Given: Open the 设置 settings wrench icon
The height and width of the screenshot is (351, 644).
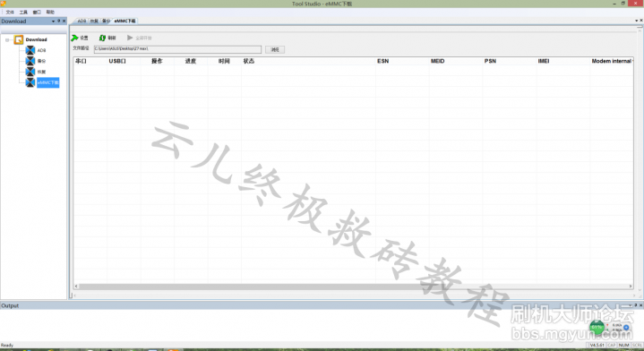Looking at the screenshot, I should (74, 38).
